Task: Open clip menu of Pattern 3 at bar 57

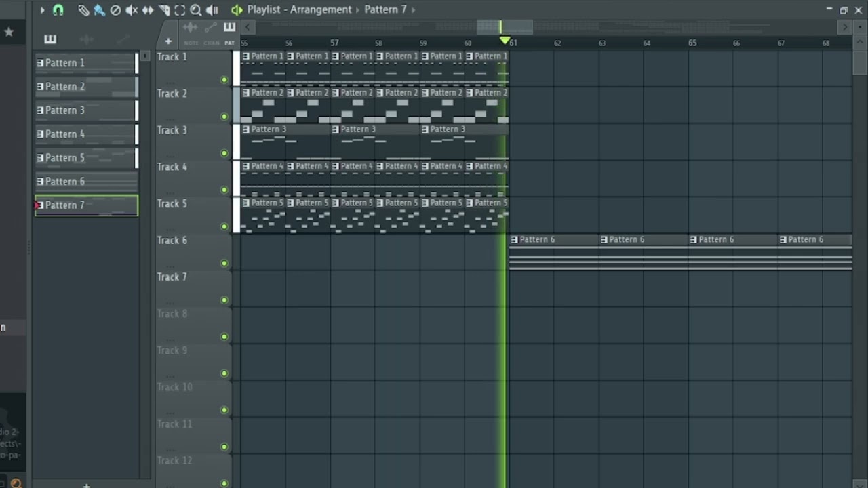Action: [x=335, y=129]
